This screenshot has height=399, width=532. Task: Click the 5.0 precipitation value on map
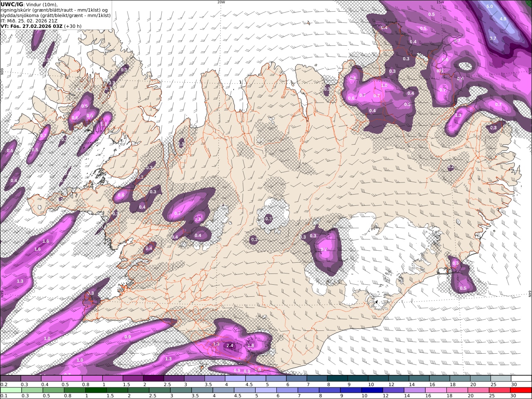click(x=490, y=6)
